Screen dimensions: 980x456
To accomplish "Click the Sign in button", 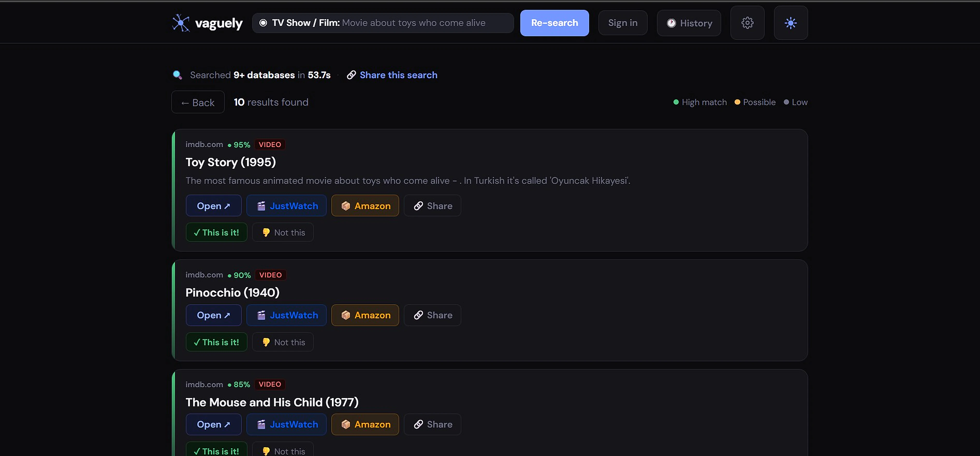I will pyautogui.click(x=622, y=23).
